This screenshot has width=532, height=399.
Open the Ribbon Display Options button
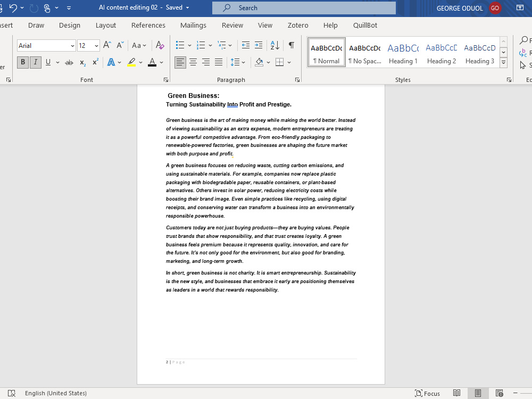(x=520, y=8)
